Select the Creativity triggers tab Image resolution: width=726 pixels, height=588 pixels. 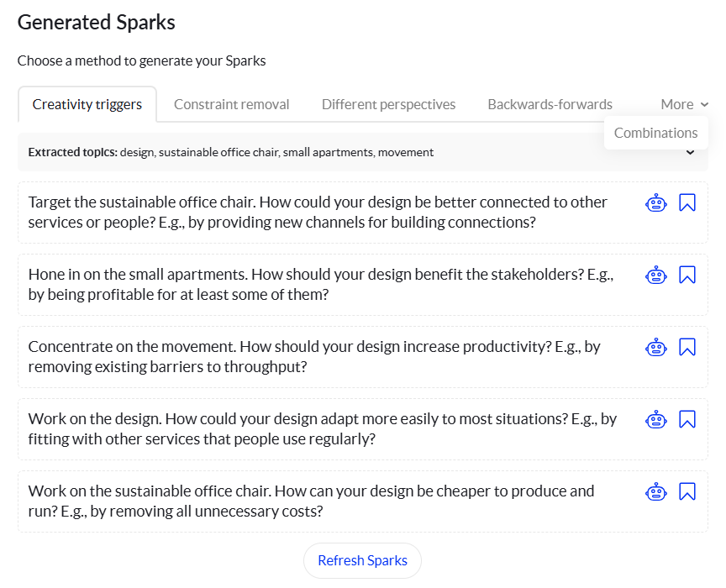click(x=87, y=104)
